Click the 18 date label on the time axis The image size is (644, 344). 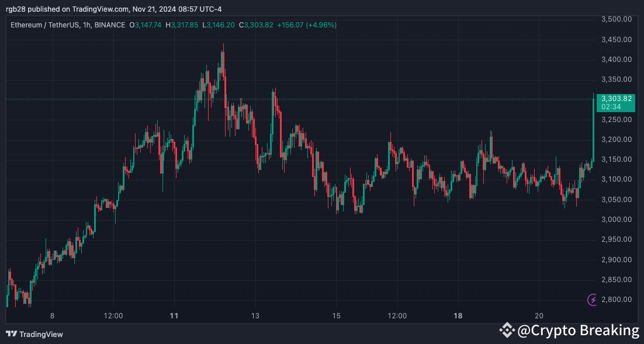458,315
